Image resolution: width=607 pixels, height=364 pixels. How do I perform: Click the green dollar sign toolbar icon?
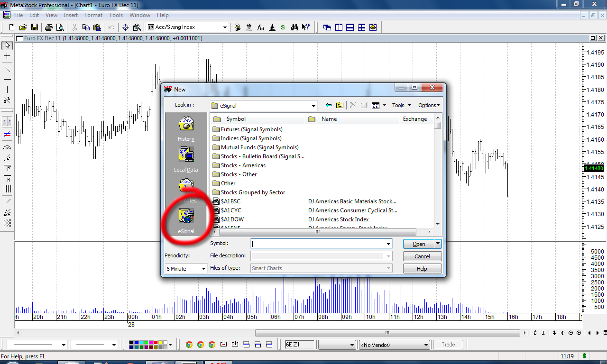283,27
